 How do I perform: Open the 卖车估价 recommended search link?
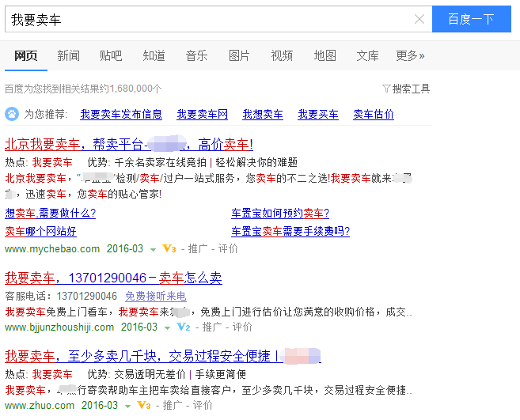point(373,115)
